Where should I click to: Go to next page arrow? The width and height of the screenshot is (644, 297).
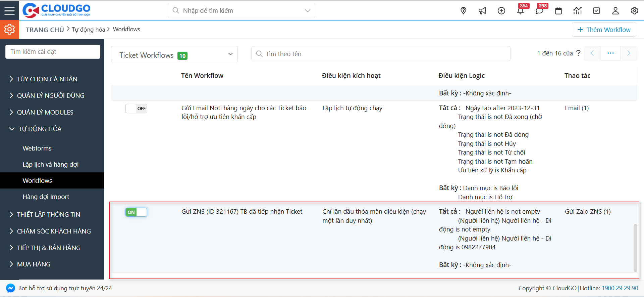point(629,53)
